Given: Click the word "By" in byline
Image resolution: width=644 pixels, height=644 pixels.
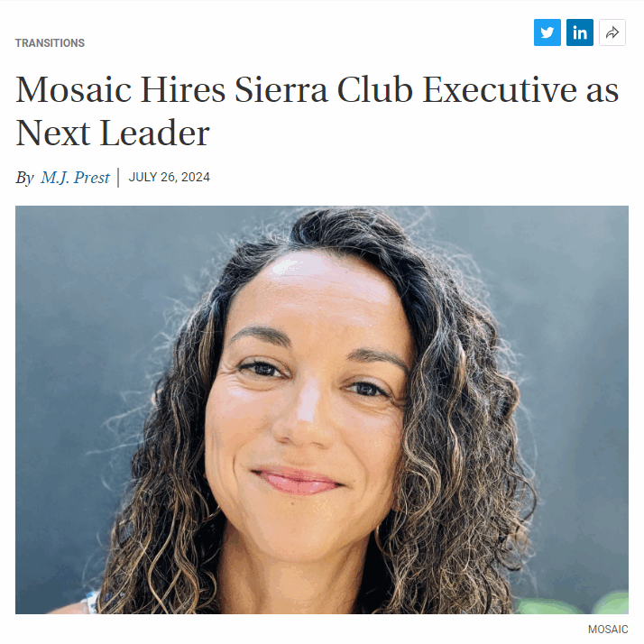Looking at the screenshot, I should [24, 178].
